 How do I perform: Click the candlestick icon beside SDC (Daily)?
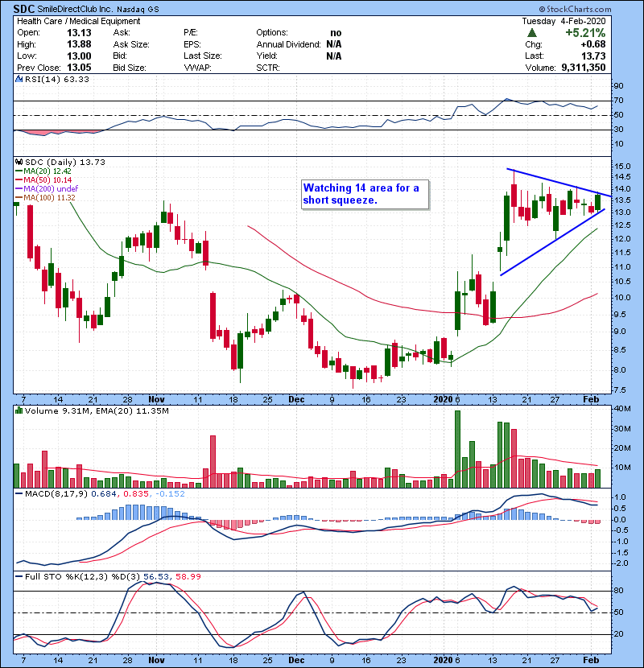coord(19,162)
